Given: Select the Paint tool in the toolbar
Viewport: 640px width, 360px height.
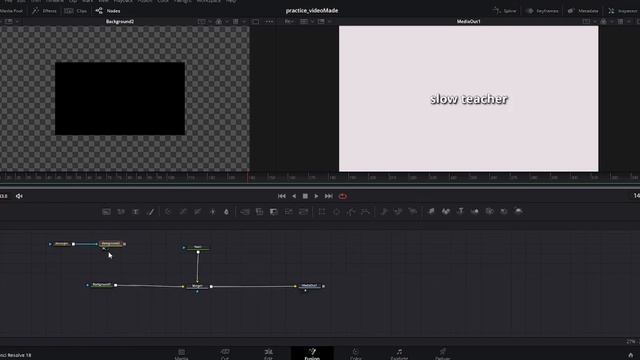Looking at the screenshot, I should tap(151, 211).
